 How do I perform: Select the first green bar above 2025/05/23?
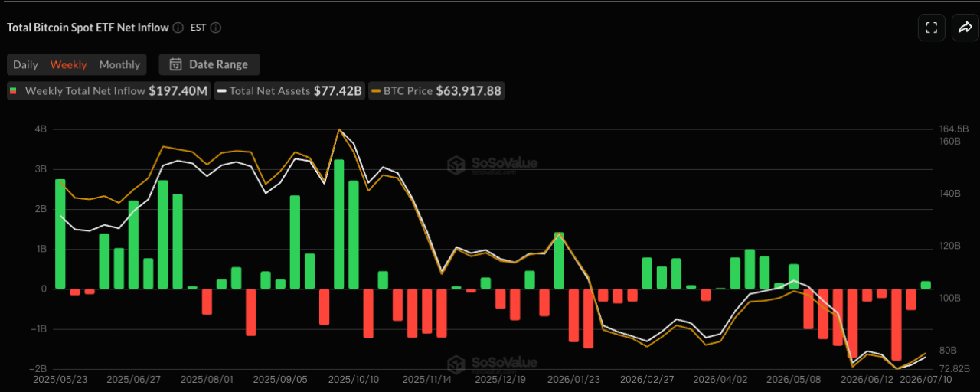[x=60, y=234]
